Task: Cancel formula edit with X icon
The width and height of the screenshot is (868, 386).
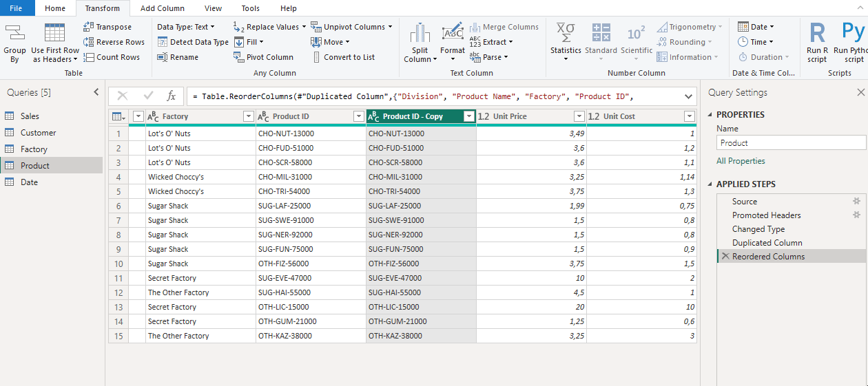Action: [x=123, y=96]
